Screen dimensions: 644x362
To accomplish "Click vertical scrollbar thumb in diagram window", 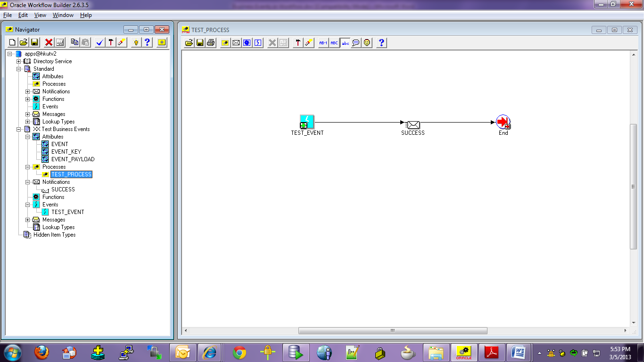I will (x=633, y=186).
